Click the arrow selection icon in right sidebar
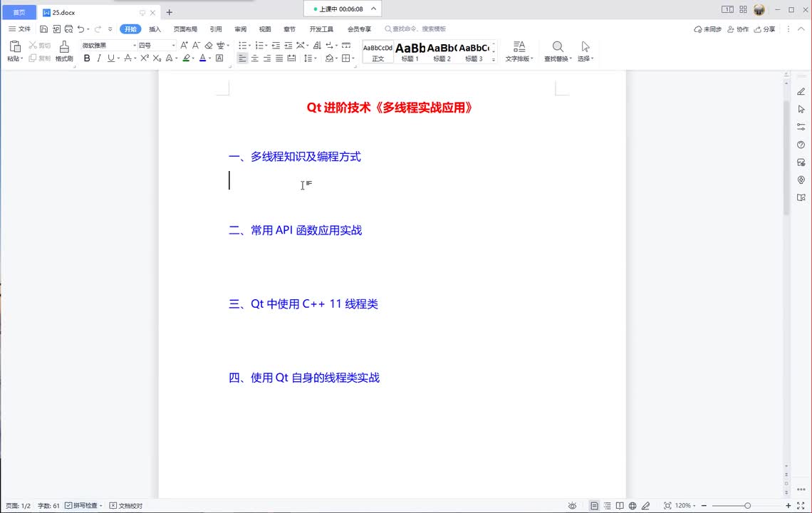Viewport: 812px width, 513px height. [801, 109]
